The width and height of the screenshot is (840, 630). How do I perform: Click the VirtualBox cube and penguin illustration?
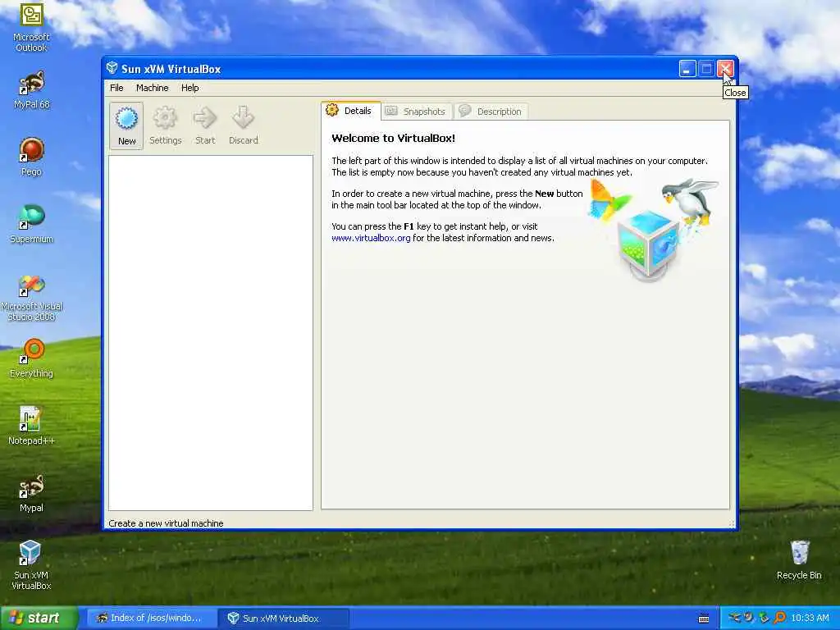[x=653, y=230]
